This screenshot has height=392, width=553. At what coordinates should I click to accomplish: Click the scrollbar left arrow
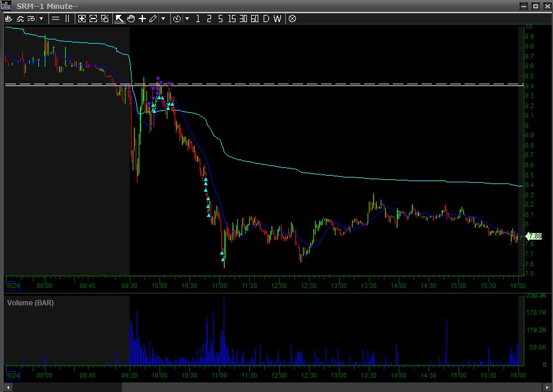8,388
